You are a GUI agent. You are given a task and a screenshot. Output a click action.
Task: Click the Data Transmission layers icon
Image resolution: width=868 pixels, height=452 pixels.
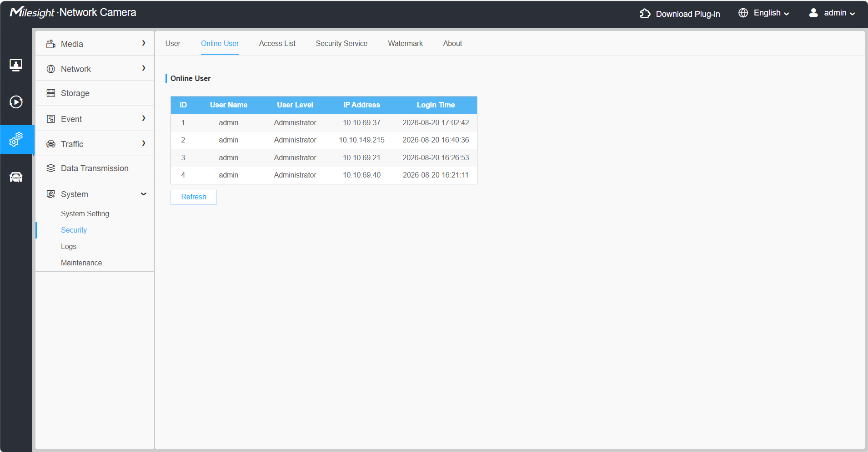(51, 168)
